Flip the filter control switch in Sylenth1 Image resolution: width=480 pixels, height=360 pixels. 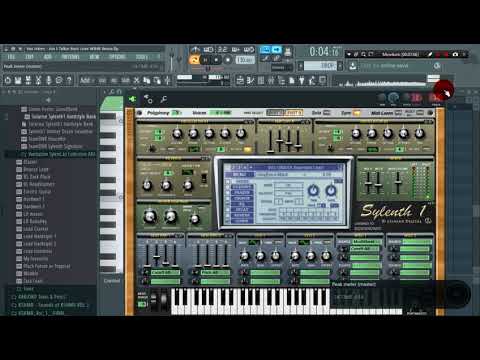click(204, 178)
